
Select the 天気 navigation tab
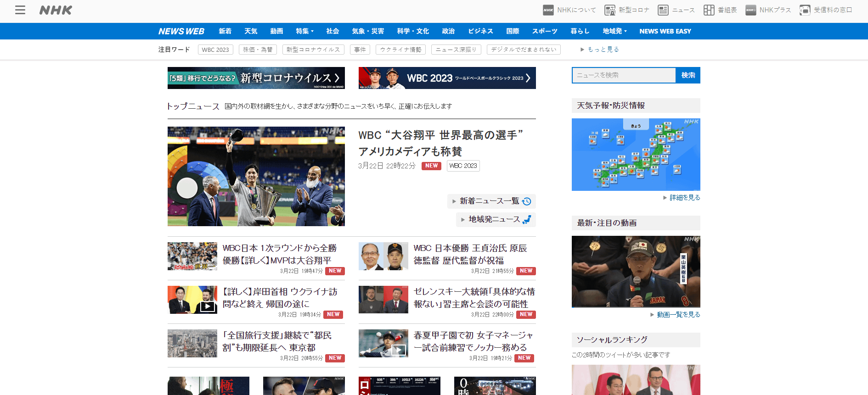tap(251, 31)
